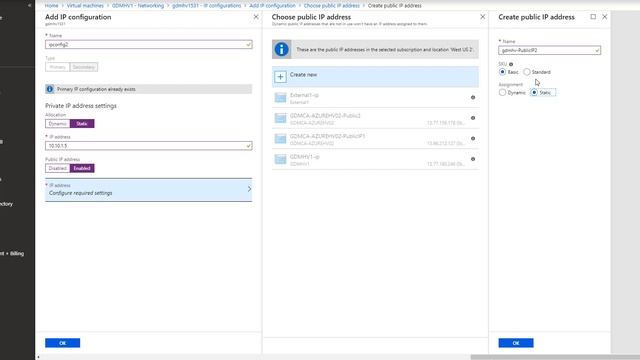Select Basic SKU radio button
Image resolution: width=640 pixels, height=360 pixels.
pos(502,72)
